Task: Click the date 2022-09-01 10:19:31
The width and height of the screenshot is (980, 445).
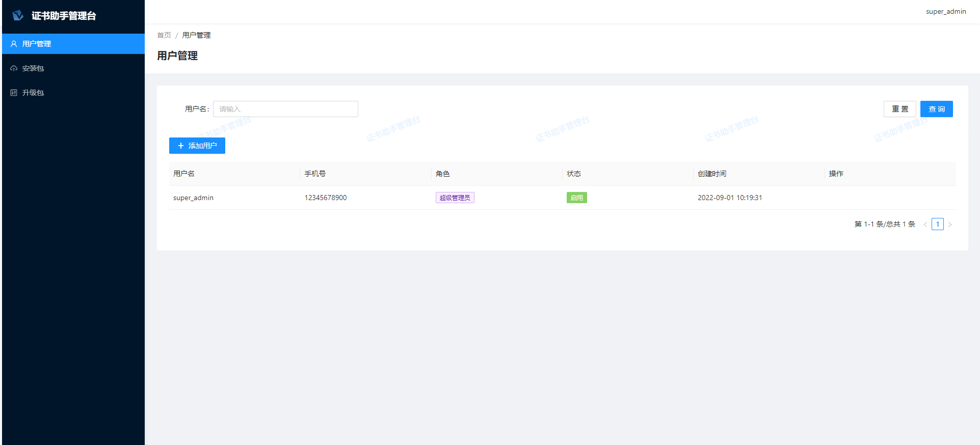Action: coord(730,198)
